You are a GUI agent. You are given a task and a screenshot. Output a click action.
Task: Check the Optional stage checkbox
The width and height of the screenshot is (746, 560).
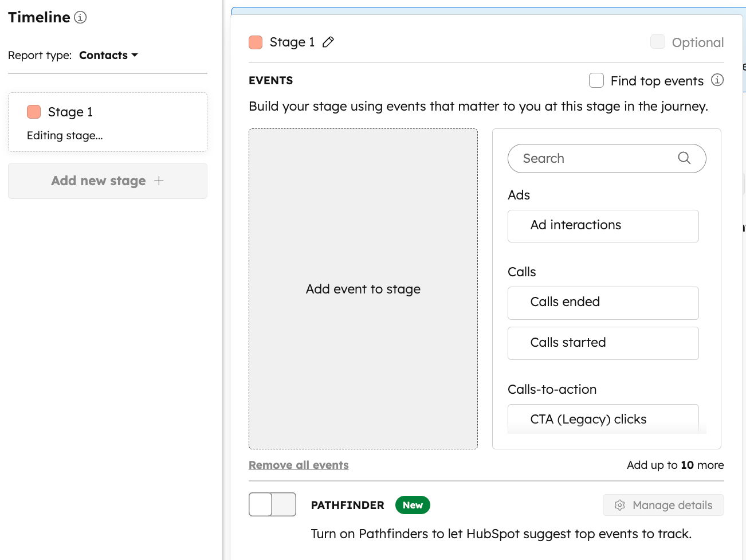(658, 42)
